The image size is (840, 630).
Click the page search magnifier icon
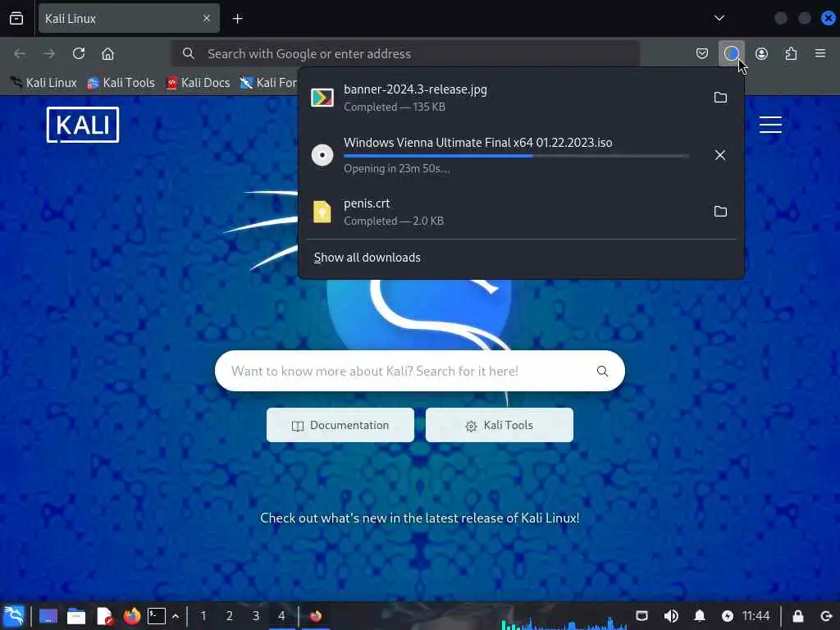pyautogui.click(x=602, y=371)
